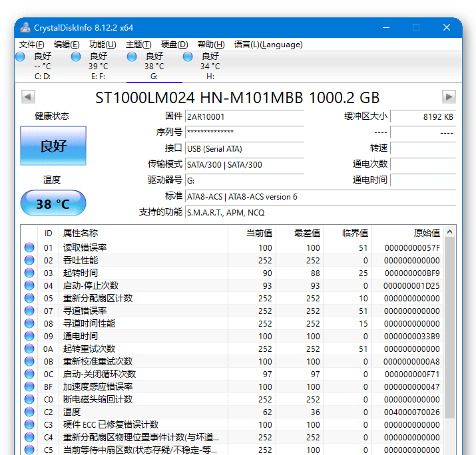Click the 固件 firmware field 2AR10001
Screen dimensions: 476x455
tap(245, 117)
